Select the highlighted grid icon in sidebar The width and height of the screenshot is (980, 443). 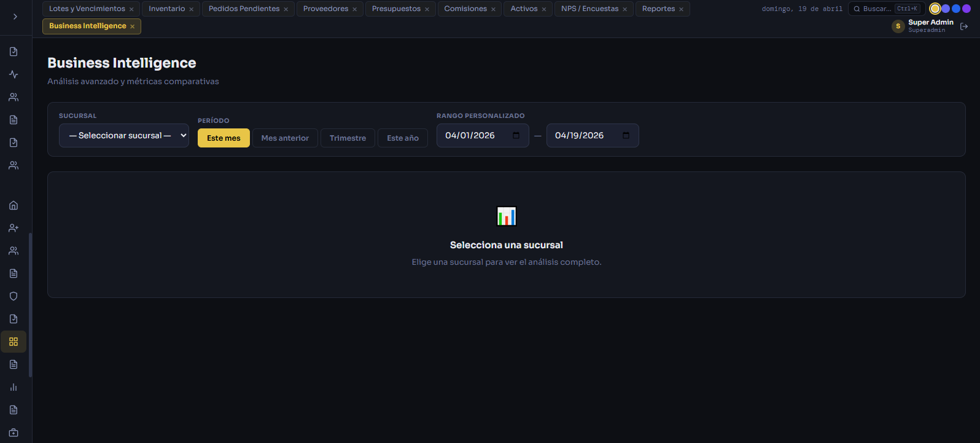pos(14,342)
